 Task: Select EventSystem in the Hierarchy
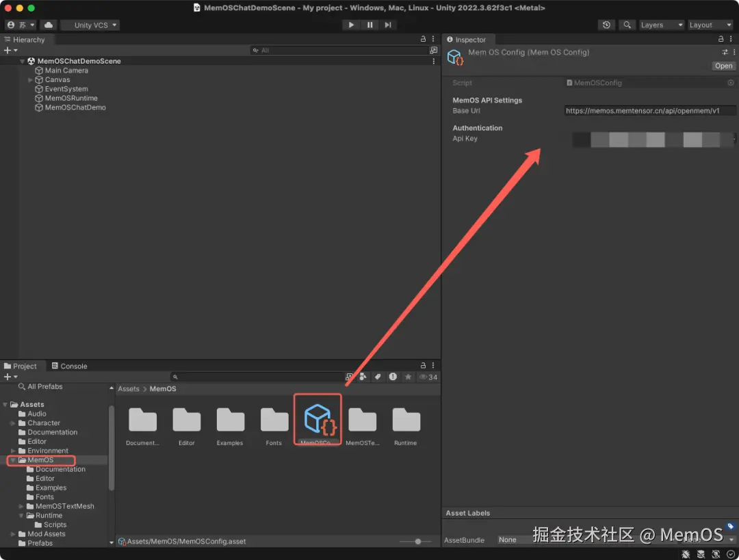[66, 89]
